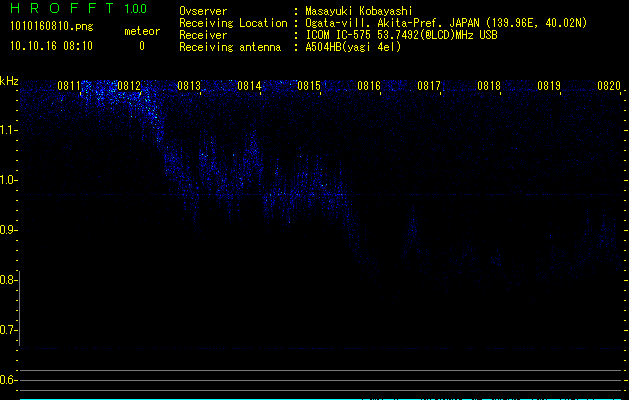Image resolution: width=629 pixels, height=400 pixels.
Task: Click the 0814 time marker
Action: [249, 85]
